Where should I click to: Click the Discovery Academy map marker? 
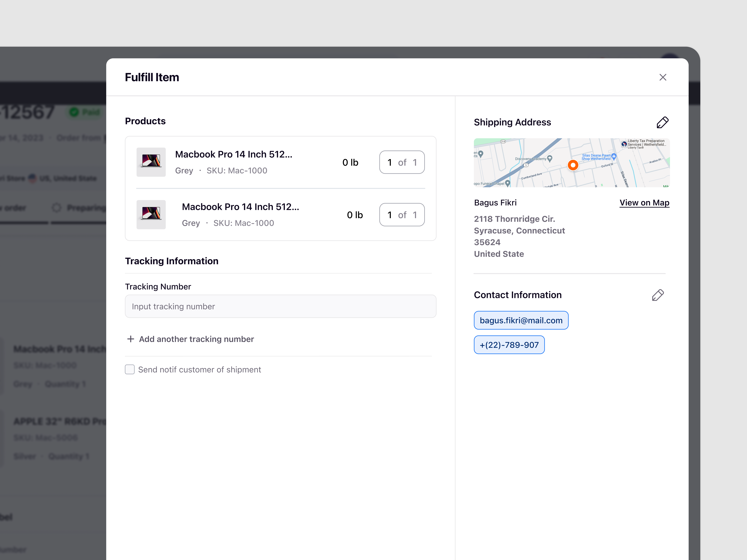point(550,158)
